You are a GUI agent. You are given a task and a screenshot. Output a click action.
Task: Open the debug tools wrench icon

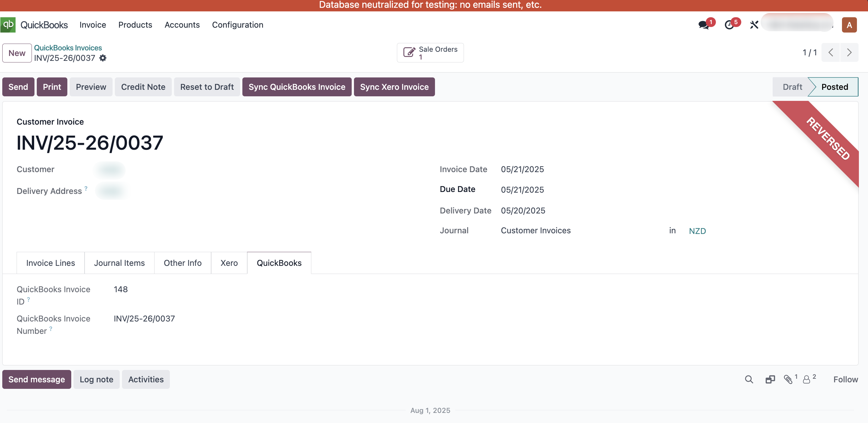(x=754, y=25)
